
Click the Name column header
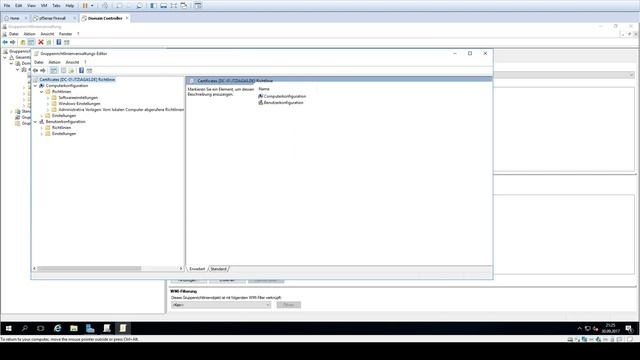[264, 89]
